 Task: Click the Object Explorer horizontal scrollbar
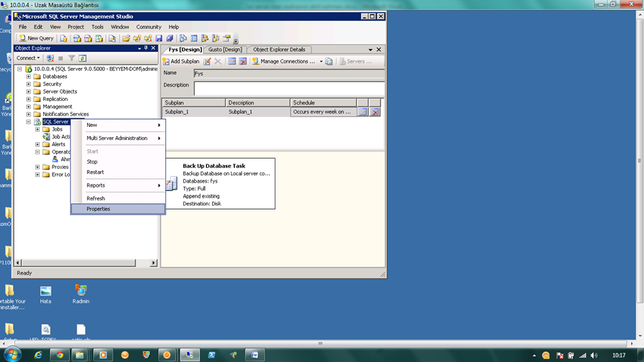pos(85,262)
